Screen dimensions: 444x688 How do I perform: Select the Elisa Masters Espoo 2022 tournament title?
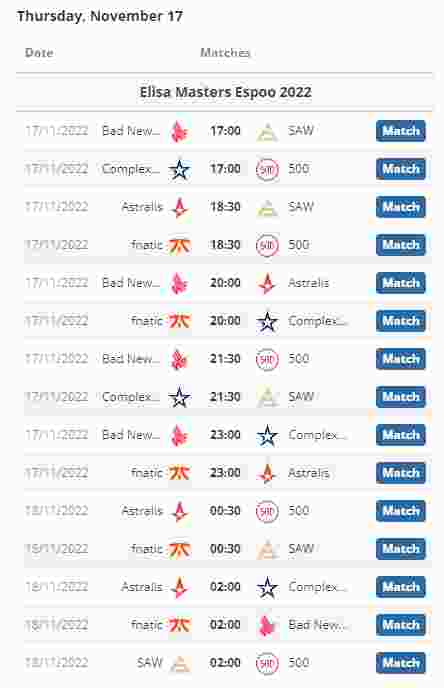point(226,92)
